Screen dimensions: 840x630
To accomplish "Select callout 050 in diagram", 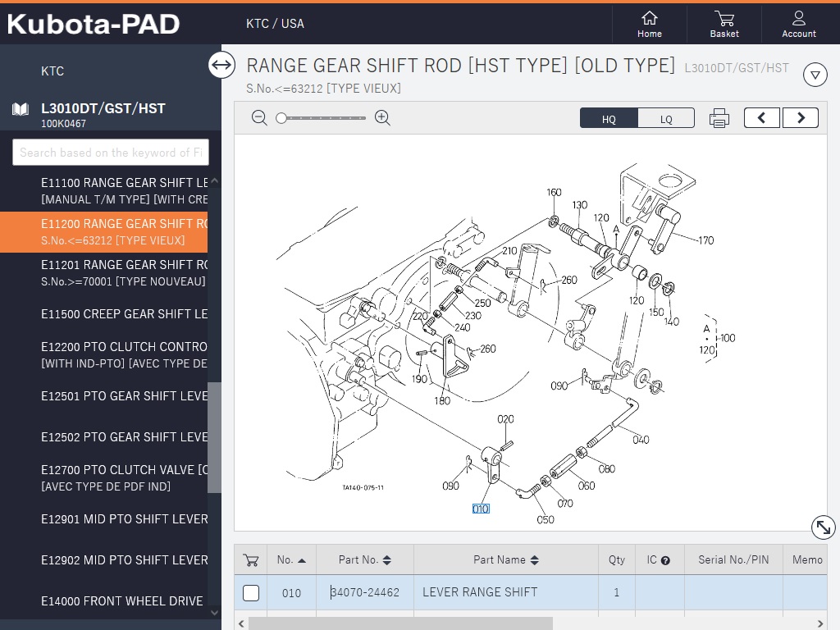I will tap(546, 519).
